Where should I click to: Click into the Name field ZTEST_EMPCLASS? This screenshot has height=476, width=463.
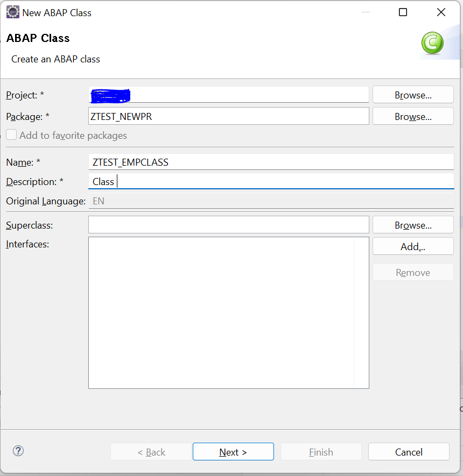(x=271, y=162)
